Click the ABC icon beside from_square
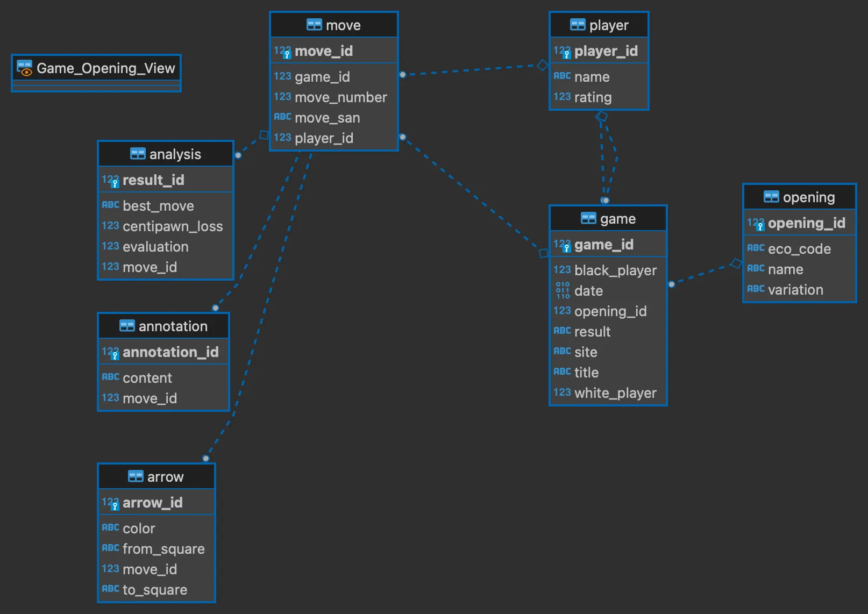The image size is (868, 614). [x=110, y=548]
